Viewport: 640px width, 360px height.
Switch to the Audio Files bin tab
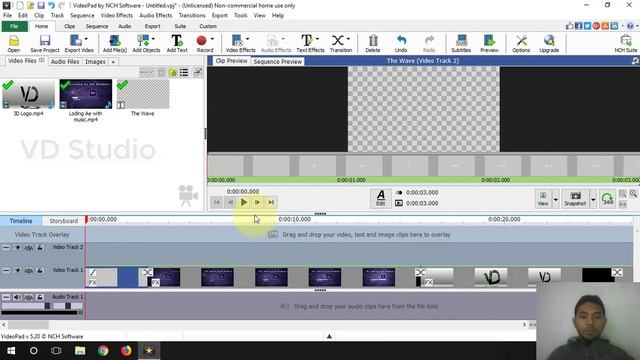(64, 62)
